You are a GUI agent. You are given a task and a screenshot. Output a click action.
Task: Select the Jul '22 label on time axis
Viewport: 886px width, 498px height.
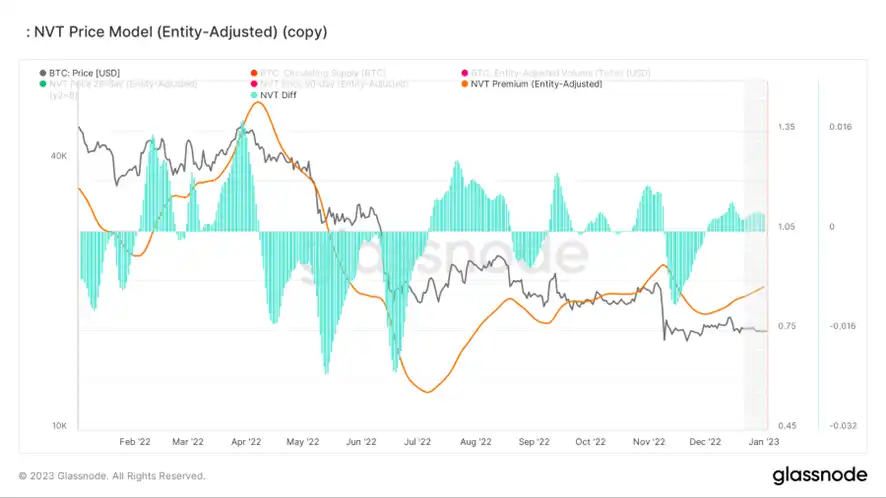coord(418,441)
